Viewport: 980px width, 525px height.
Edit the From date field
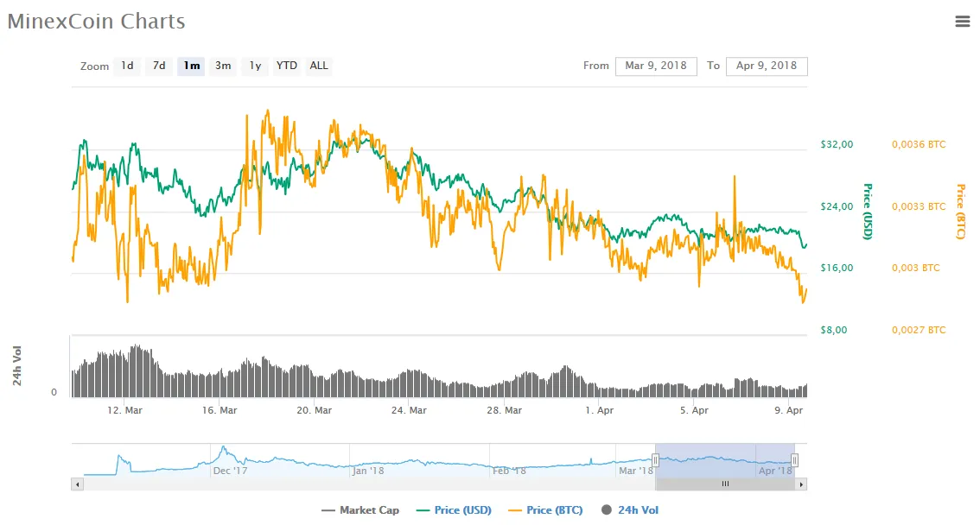(x=656, y=66)
